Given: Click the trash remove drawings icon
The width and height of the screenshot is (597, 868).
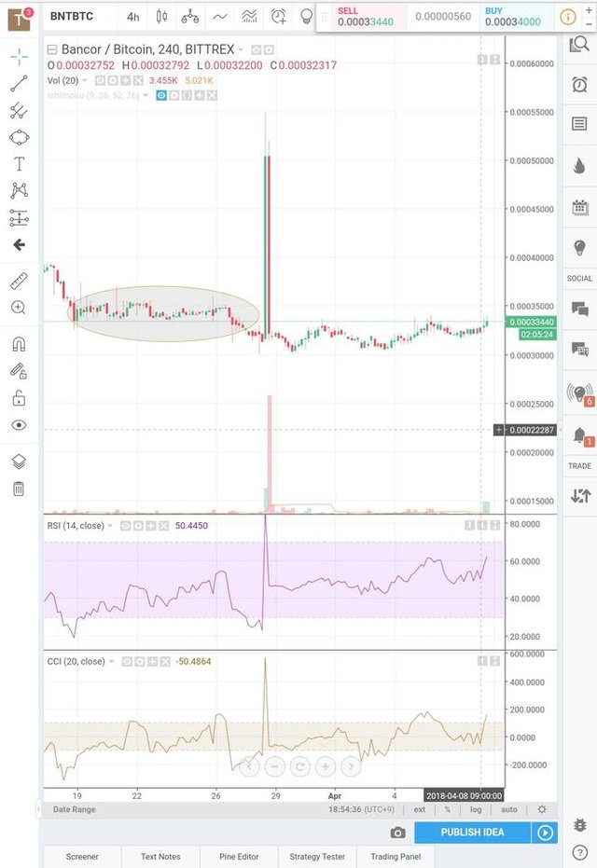Looking at the screenshot, I should pyautogui.click(x=19, y=489).
